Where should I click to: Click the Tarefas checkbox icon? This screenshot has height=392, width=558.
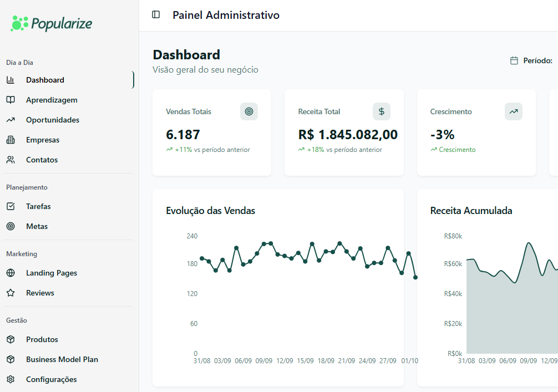12,206
